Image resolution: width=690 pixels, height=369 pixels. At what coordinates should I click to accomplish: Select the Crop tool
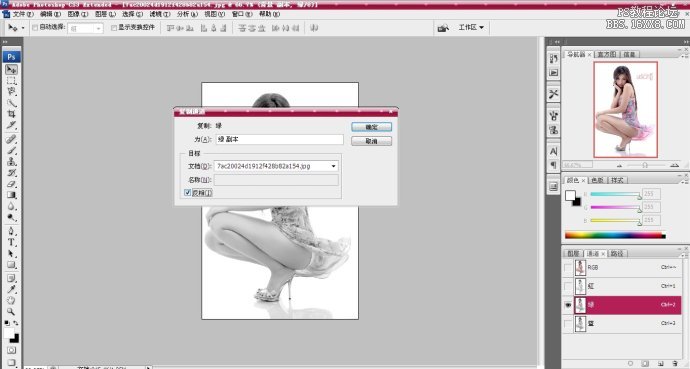11,114
